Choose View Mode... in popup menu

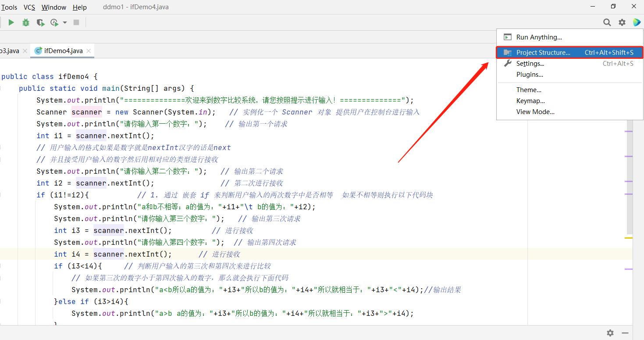click(x=570, y=112)
